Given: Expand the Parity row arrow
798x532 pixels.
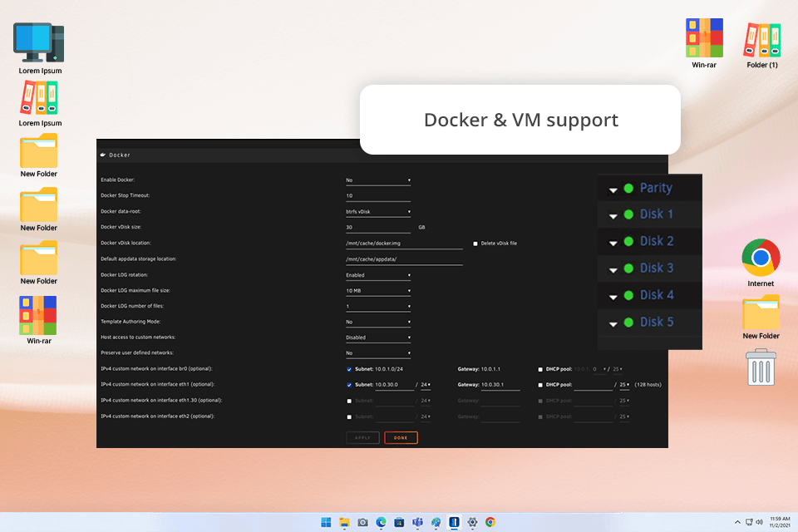Looking at the screenshot, I should 613,190.
